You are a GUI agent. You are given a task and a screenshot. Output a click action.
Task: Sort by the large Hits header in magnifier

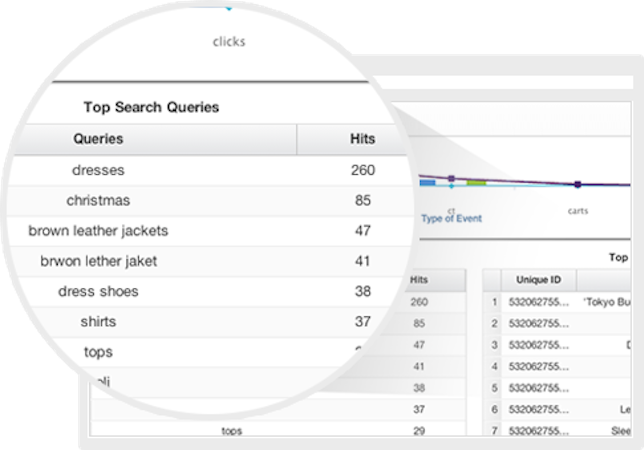click(x=363, y=139)
